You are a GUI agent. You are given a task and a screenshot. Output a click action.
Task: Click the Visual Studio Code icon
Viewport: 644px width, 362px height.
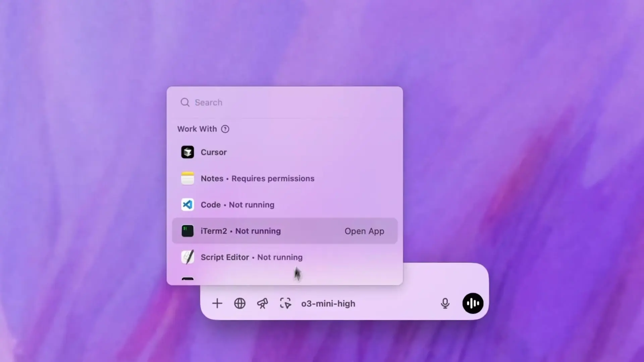point(187,204)
